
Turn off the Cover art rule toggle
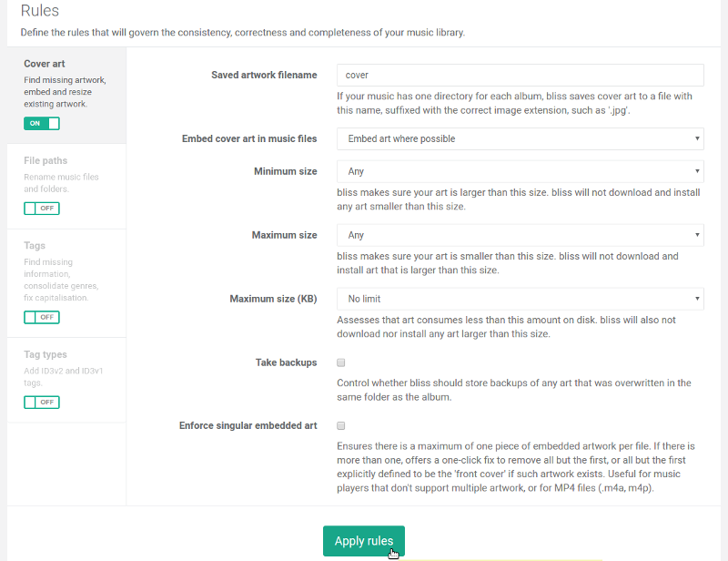click(42, 123)
